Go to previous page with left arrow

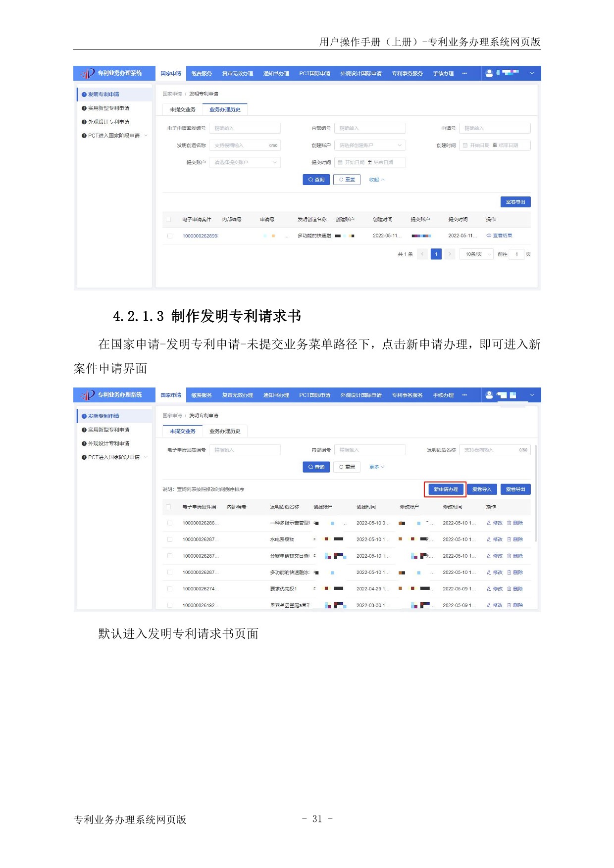(422, 254)
